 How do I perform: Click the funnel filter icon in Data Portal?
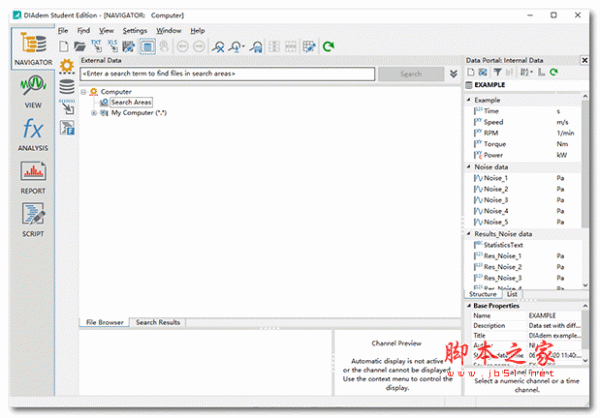[x=497, y=72]
